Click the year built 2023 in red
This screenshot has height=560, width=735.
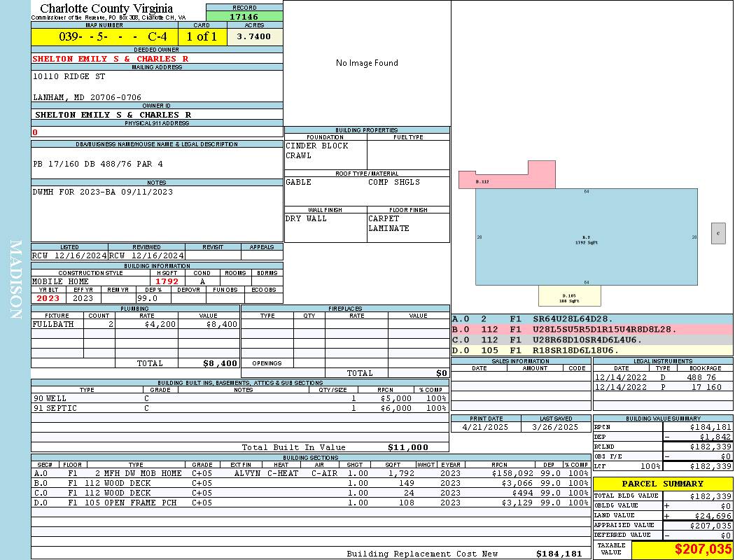[x=48, y=298]
